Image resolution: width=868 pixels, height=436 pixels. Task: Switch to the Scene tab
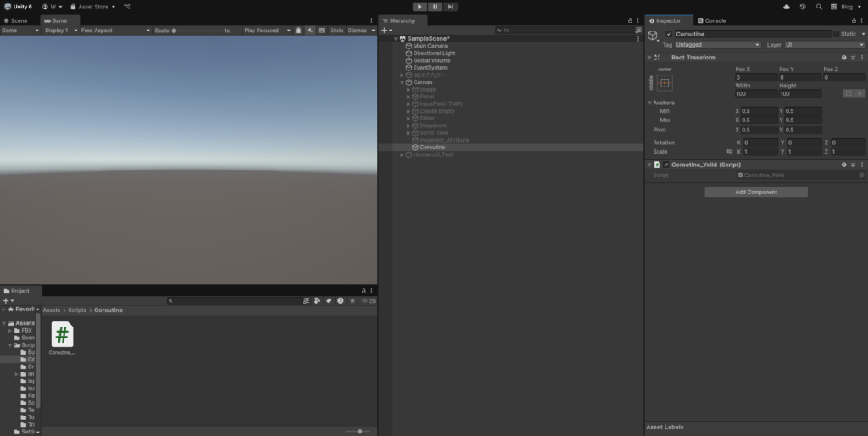pyautogui.click(x=19, y=20)
